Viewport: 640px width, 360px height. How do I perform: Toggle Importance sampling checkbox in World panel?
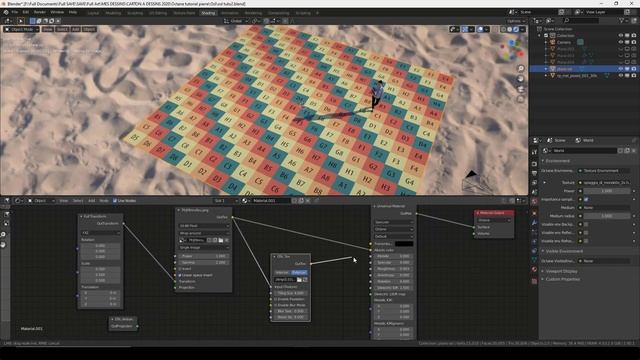pyautogui.click(x=586, y=199)
